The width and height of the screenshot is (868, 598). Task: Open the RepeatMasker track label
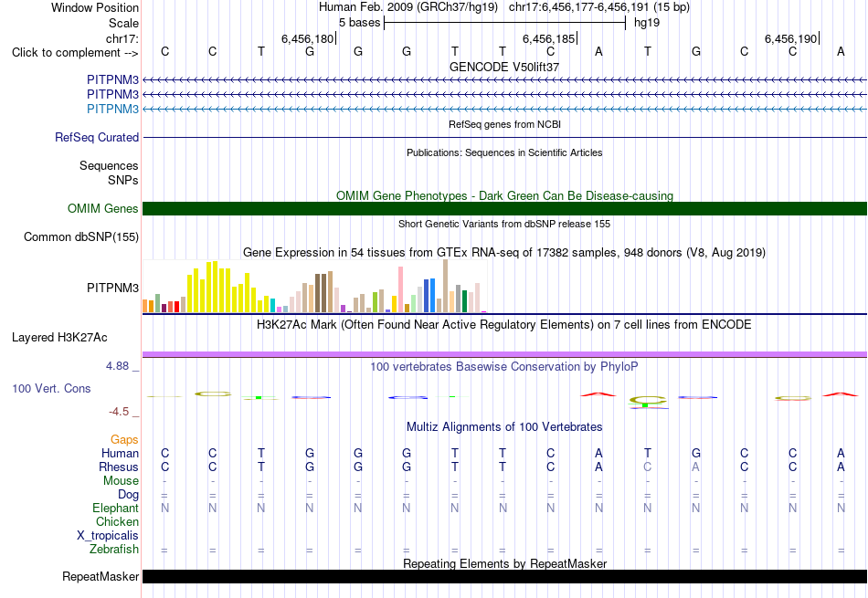coord(101,576)
